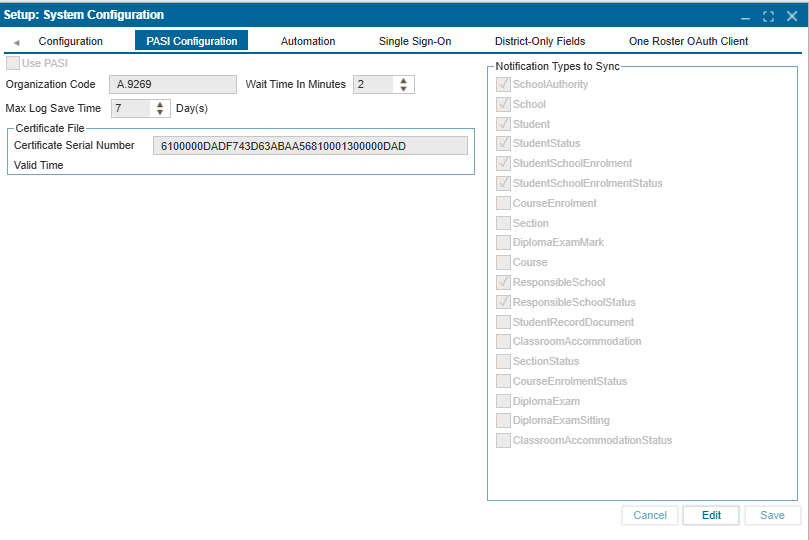809x540 pixels.
Task: Open the Configuration tab
Action: pyautogui.click(x=71, y=41)
